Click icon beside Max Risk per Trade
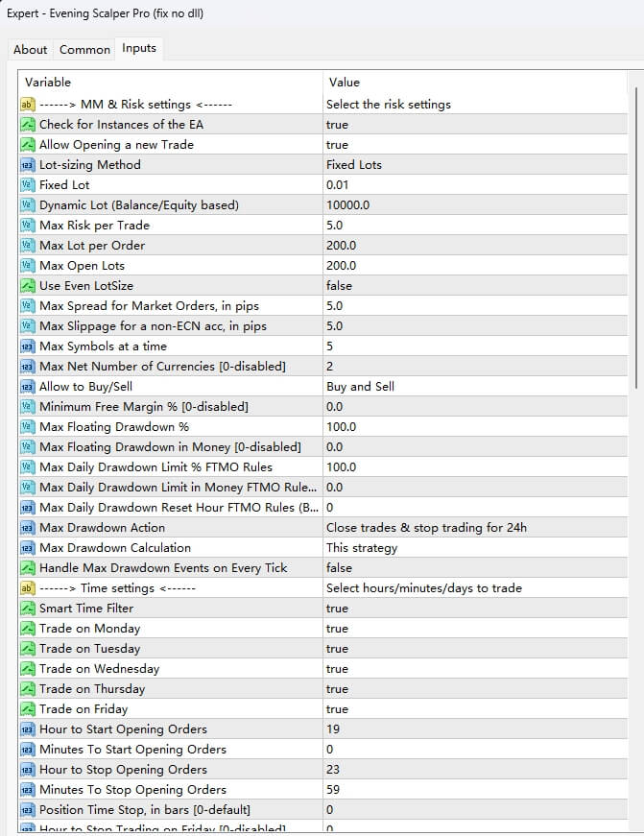644x836 pixels. coord(27,226)
